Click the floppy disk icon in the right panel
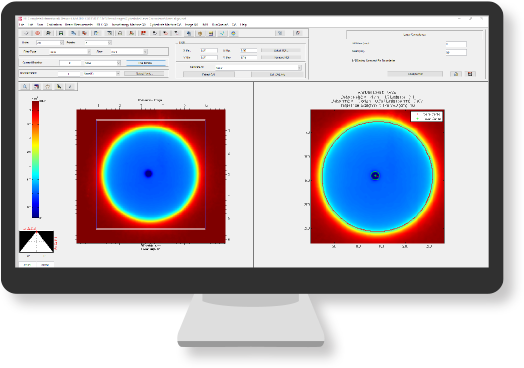Image resolution: width=524 pixels, height=368 pixels. point(470,74)
